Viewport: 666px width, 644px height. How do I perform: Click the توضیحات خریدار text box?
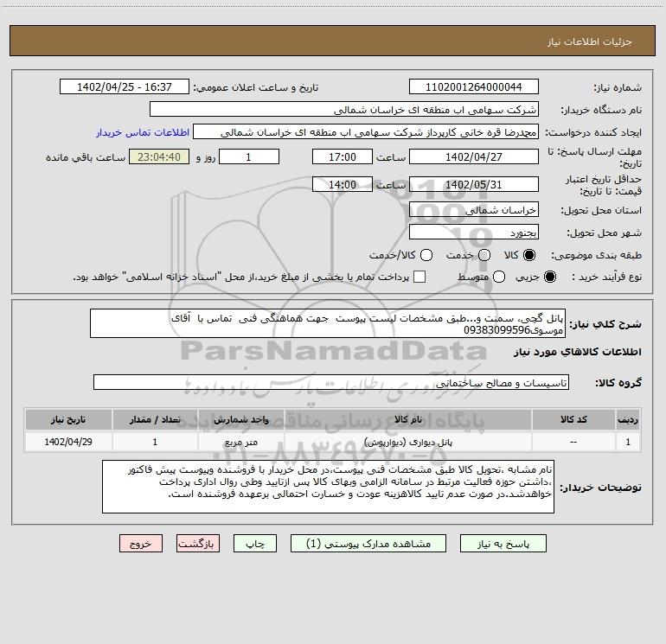click(x=328, y=487)
